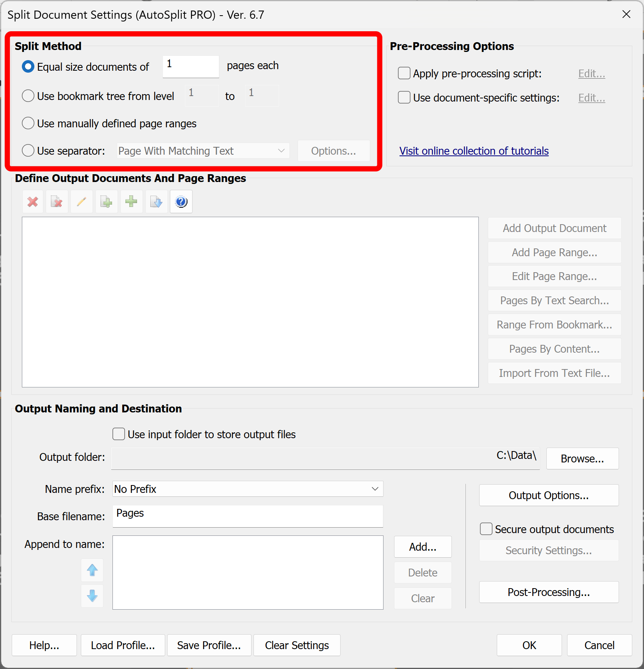The width and height of the screenshot is (644, 669).
Task: Click the add output document page icon
Action: coord(106,202)
